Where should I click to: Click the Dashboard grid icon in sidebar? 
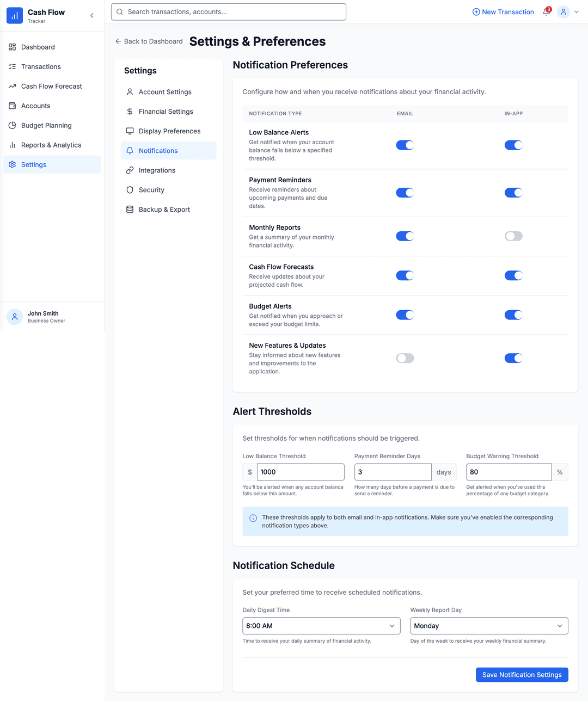[x=12, y=47]
